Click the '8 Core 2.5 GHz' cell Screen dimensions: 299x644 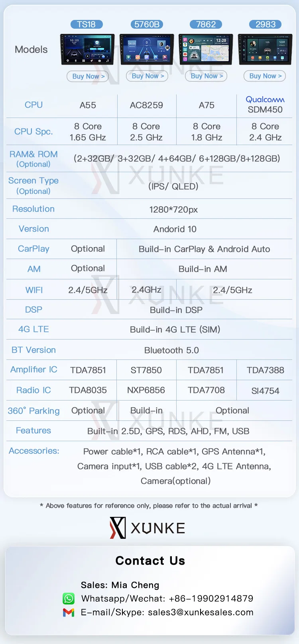pos(146,132)
